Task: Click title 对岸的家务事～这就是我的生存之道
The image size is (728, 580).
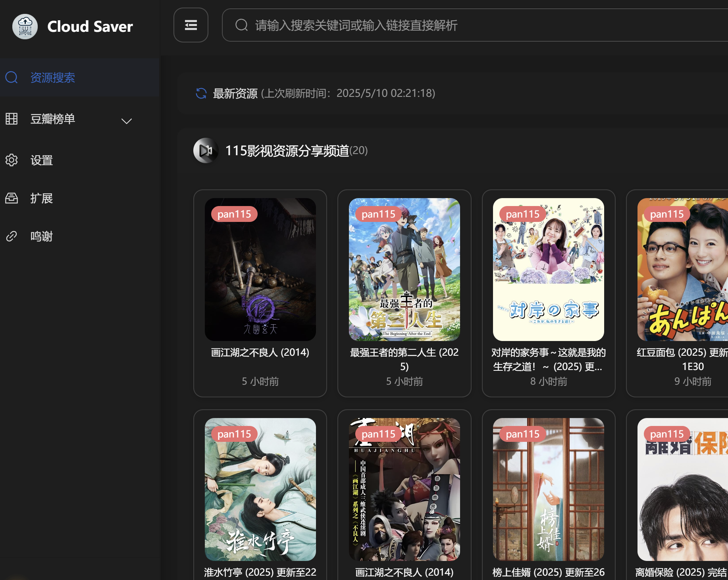Action: [x=549, y=359]
